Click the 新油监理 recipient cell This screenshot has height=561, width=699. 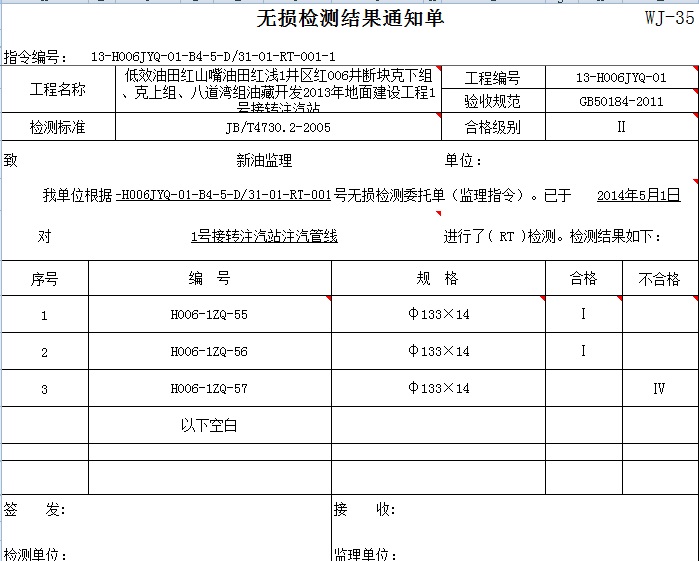pyautogui.click(x=264, y=160)
